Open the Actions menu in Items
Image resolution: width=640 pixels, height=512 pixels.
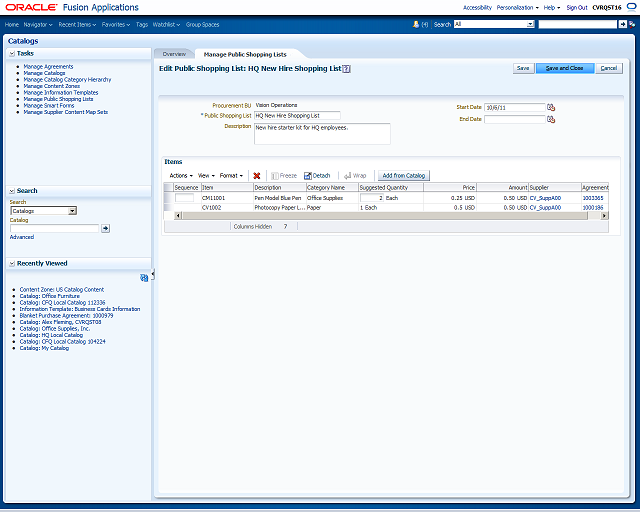(x=181, y=176)
